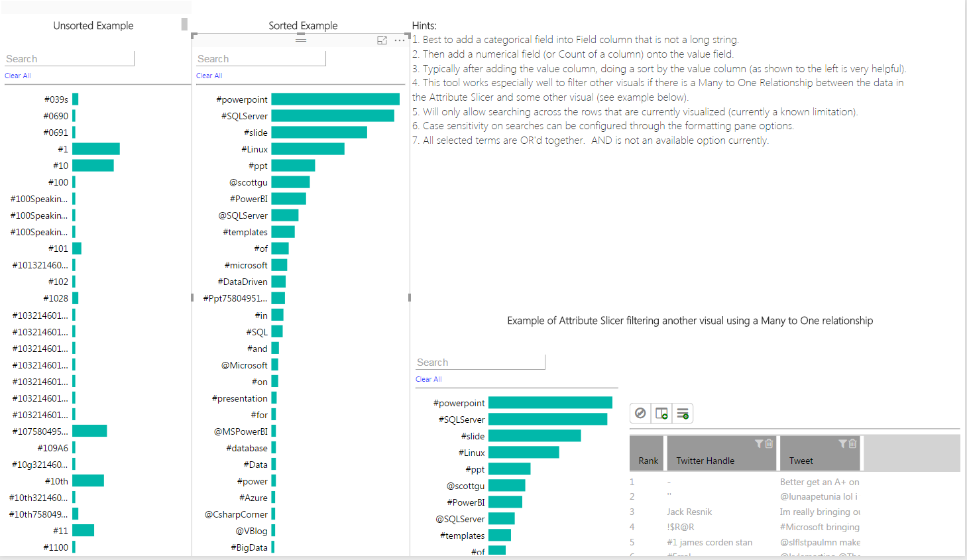Select #1028 in the Unsorted Example slicer
The height and width of the screenshot is (560, 967).
[56, 298]
